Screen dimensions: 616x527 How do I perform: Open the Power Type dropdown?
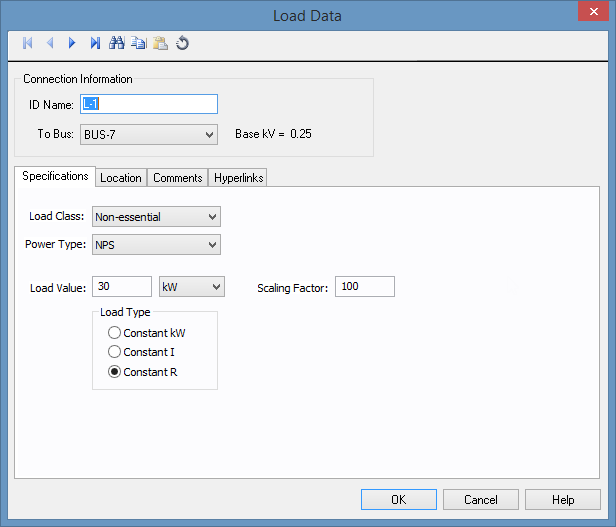click(x=210, y=245)
